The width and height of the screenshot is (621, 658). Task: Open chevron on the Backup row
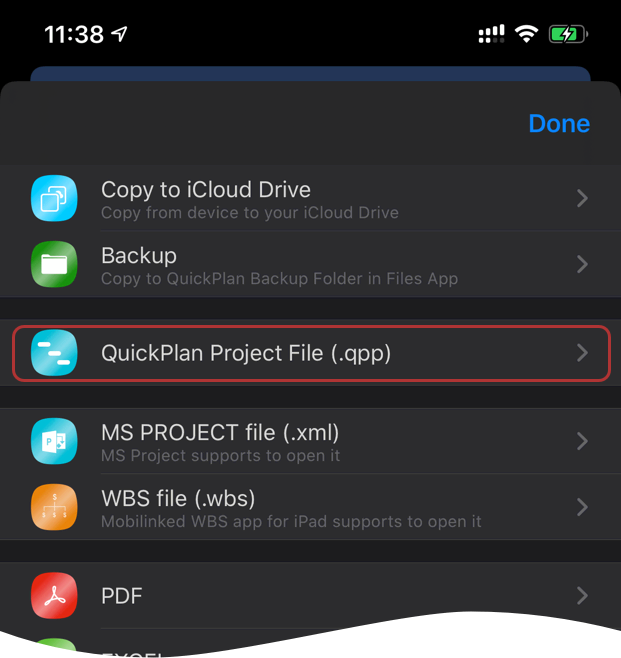pyautogui.click(x=582, y=264)
